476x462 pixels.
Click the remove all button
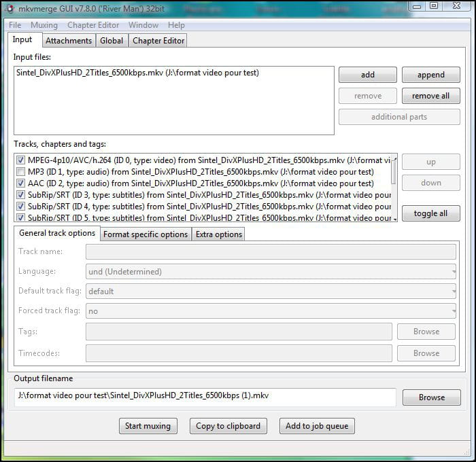click(430, 96)
